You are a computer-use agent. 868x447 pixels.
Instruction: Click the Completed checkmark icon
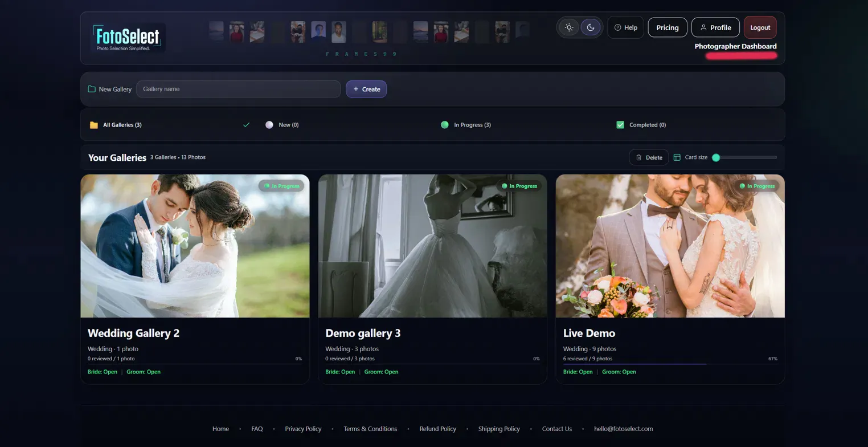point(620,125)
